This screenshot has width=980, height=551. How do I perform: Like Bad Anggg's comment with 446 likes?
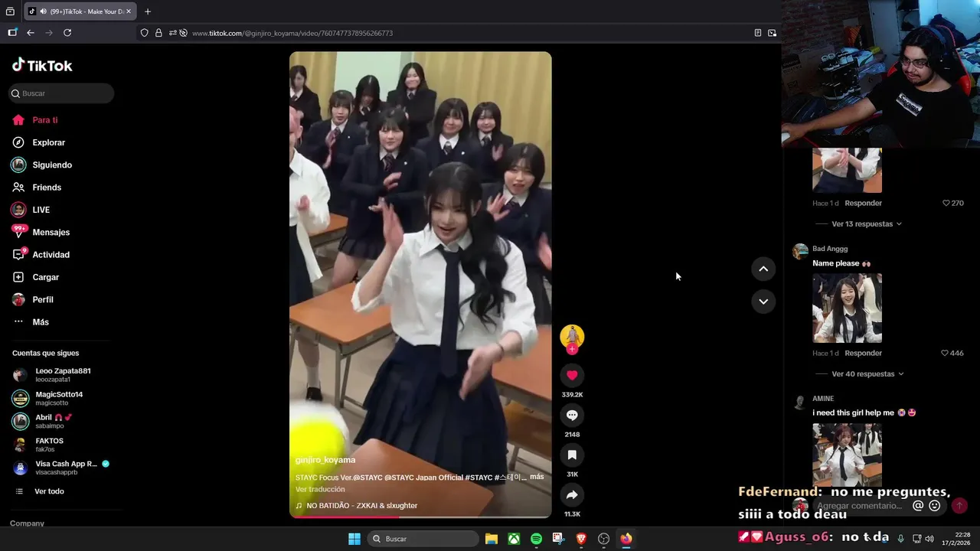945,353
